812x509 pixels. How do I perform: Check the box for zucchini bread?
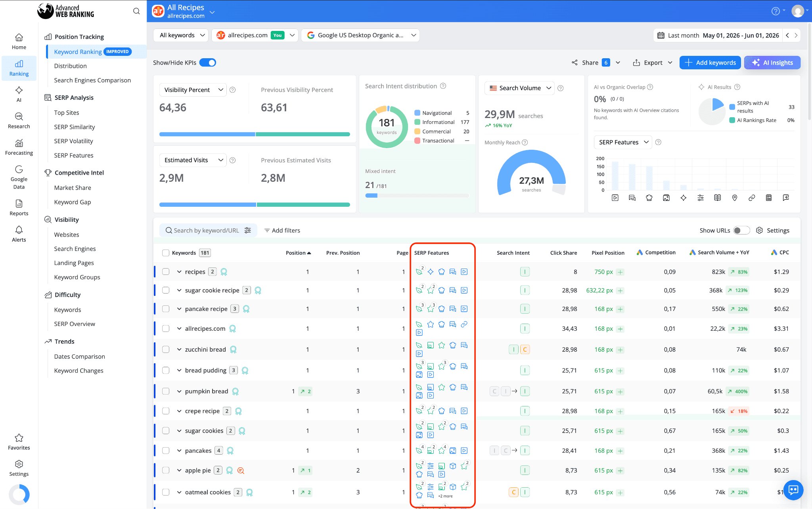pyautogui.click(x=166, y=349)
